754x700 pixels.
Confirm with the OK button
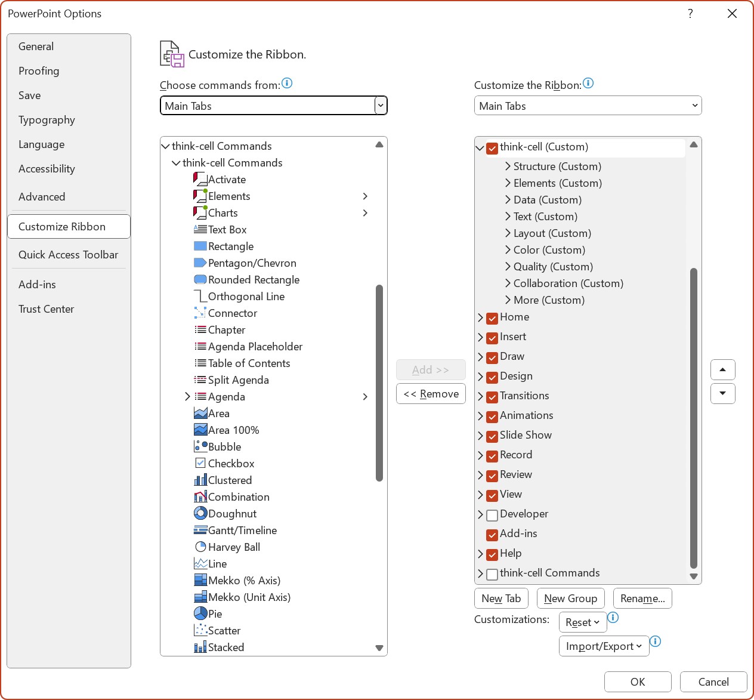(638, 682)
